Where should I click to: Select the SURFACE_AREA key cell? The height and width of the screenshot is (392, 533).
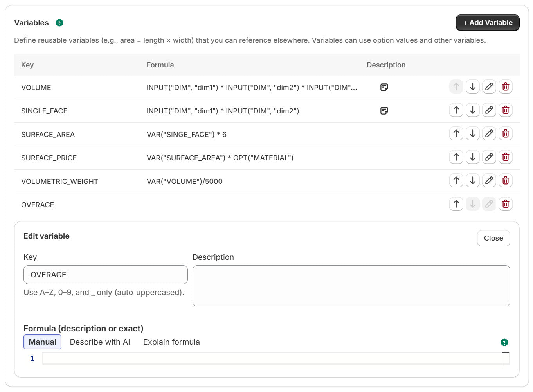[48, 135]
